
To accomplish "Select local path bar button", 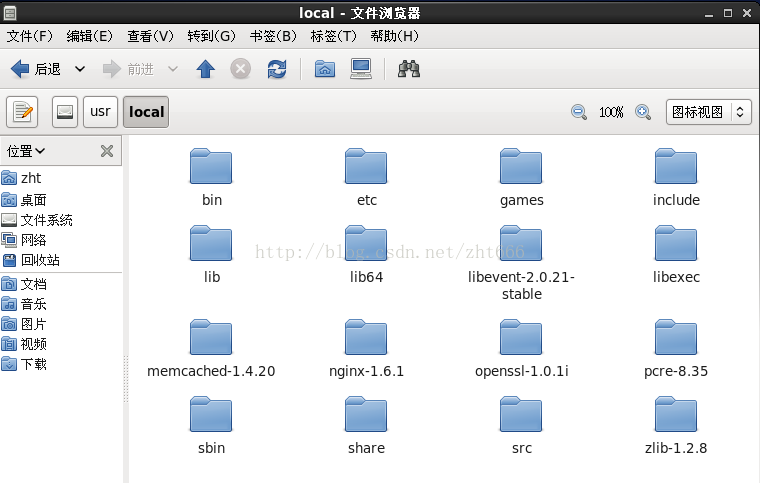I will 146,112.
